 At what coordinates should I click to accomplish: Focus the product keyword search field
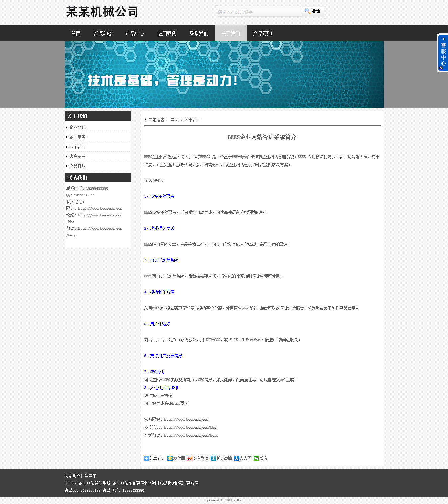click(x=259, y=12)
